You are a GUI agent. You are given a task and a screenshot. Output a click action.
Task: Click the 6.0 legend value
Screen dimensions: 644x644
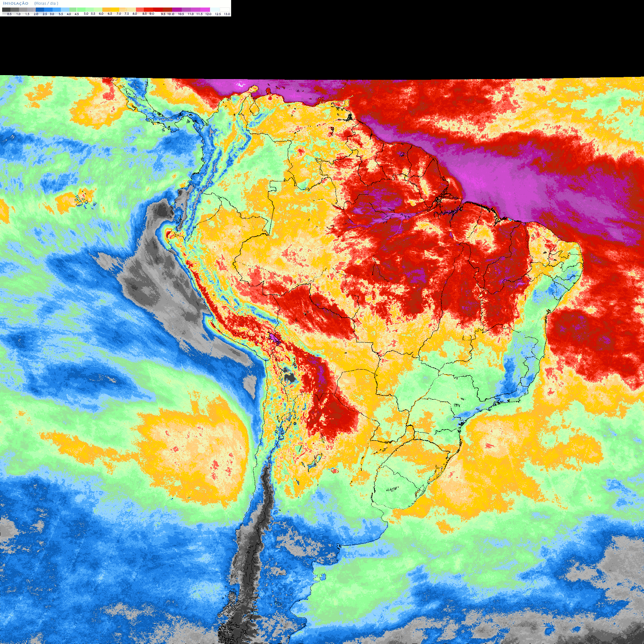pos(101,14)
